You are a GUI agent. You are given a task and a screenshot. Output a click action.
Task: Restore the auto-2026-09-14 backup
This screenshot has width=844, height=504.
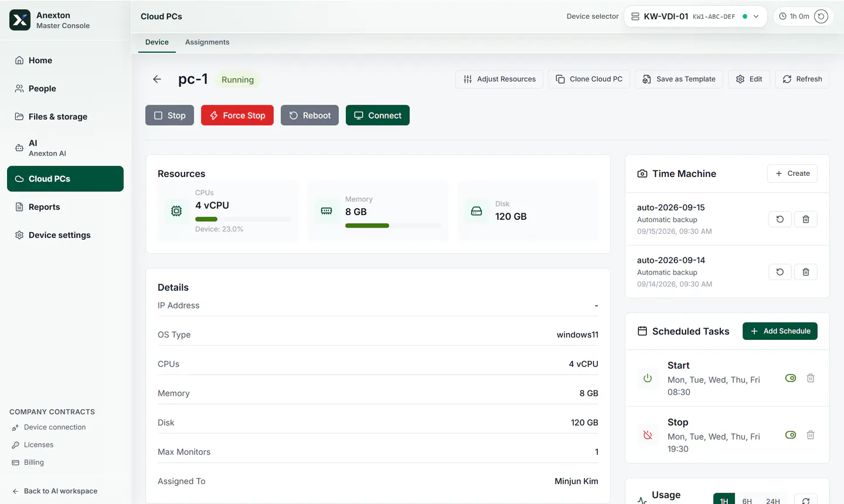(x=780, y=272)
